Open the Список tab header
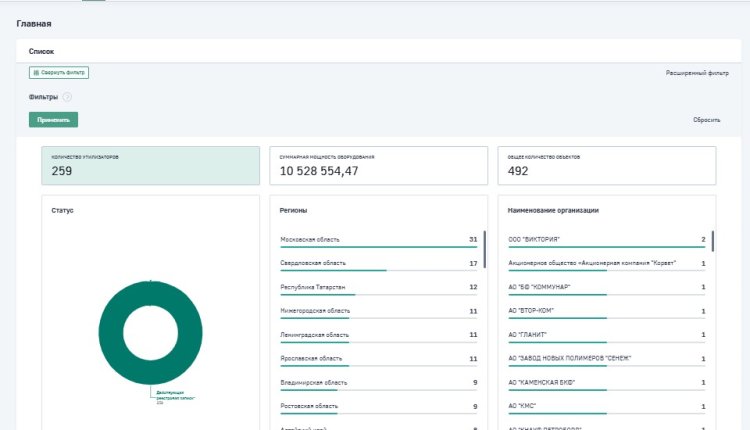 (x=41, y=51)
